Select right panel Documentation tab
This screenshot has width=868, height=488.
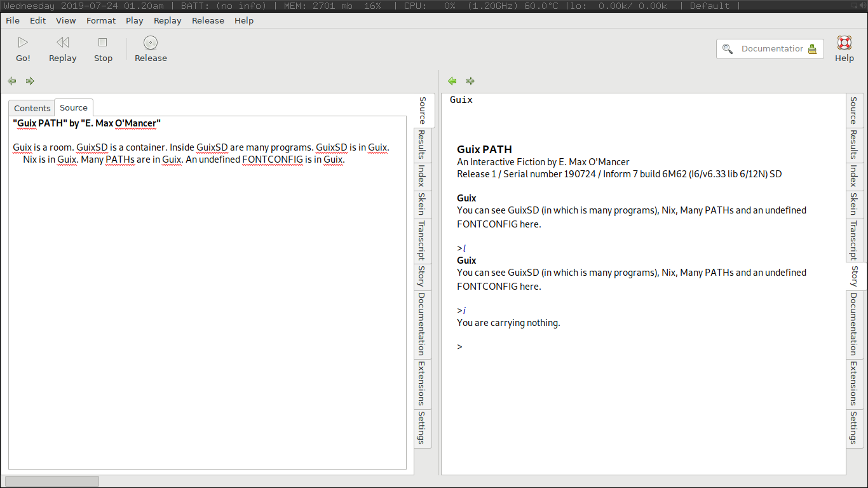click(x=855, y=324)
